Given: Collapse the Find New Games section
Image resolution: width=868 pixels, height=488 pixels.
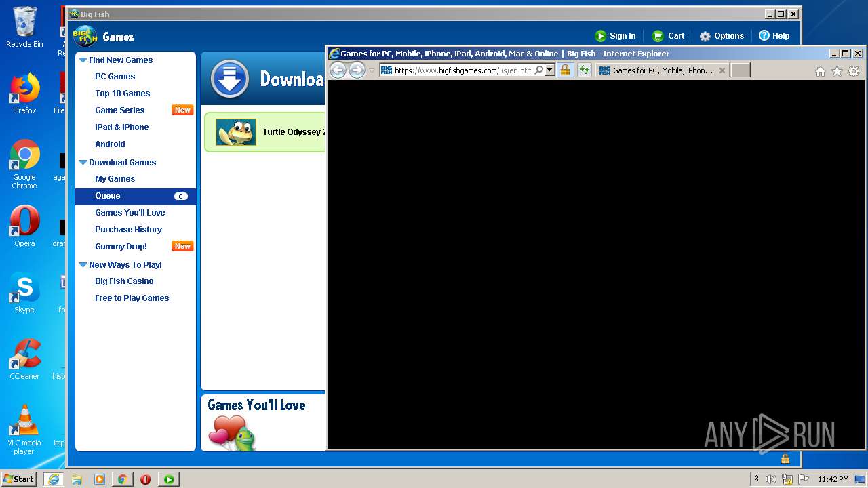Looking at the screenshot, I should click(x=83, y=60).
